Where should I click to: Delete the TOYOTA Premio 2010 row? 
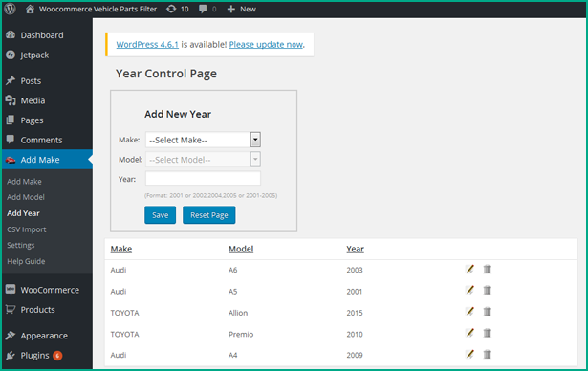point(487,333)
